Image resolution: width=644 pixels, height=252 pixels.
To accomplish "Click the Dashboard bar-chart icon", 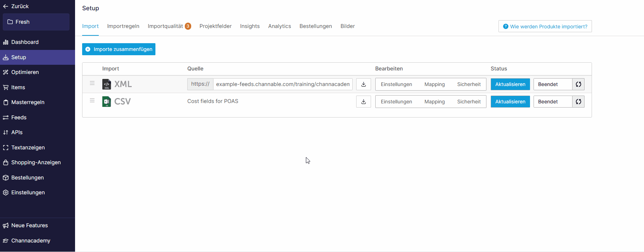I will pyautogui.click(x=6, y=42).
